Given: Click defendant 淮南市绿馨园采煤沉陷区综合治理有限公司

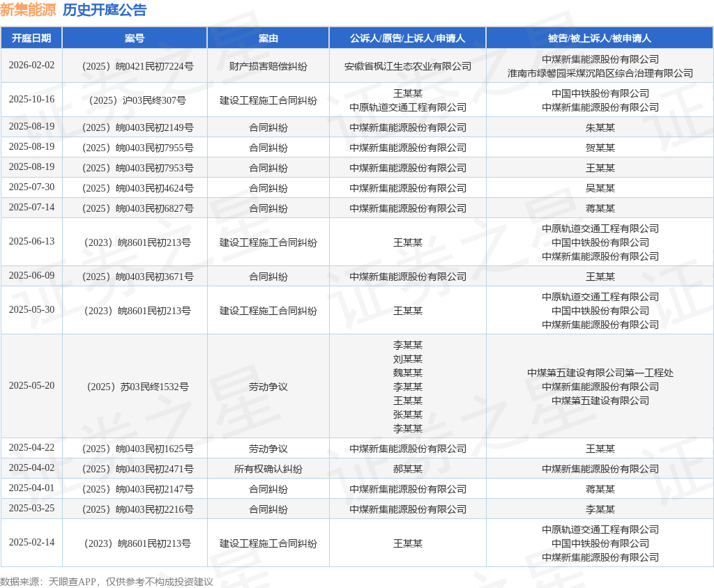Looking at the screenshot, I should click(x=600, y=73).
